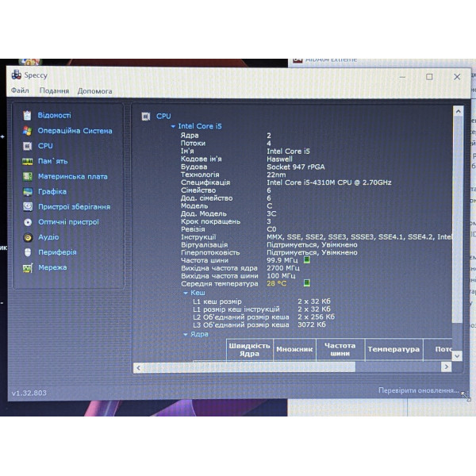Open the Периферія mouse icon
The image size is (476, 476).
point(28,252)
